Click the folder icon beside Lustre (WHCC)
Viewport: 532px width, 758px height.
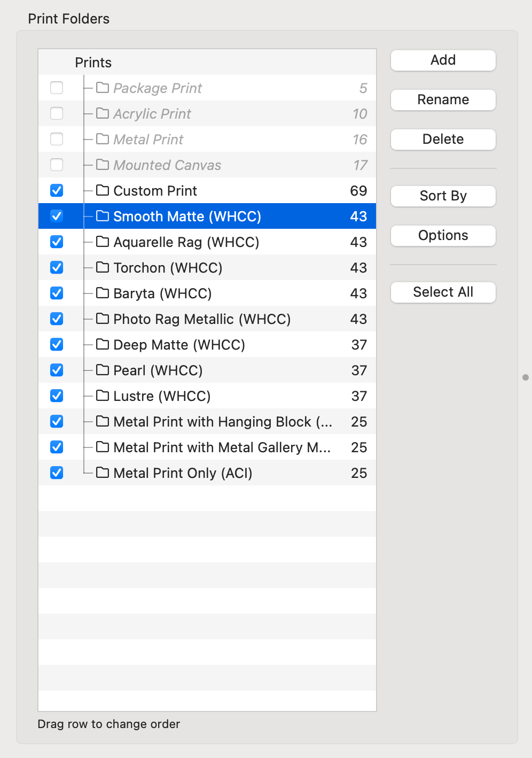[x=103, y=396]
